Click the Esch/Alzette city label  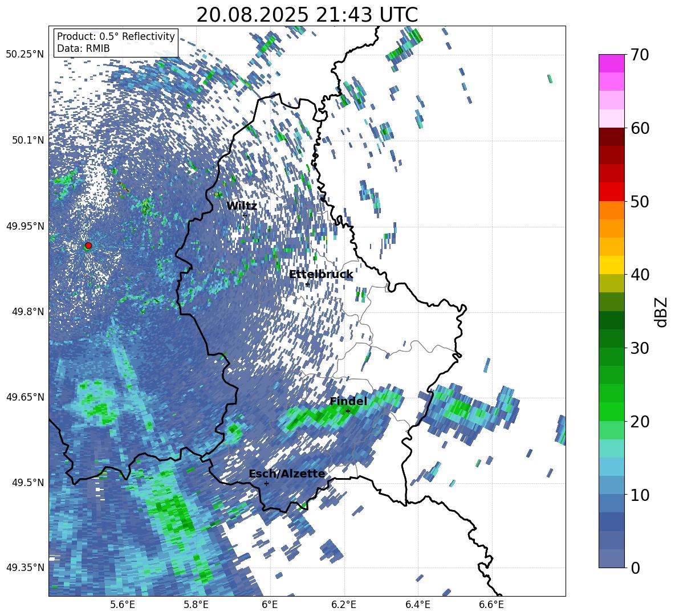tap(287, 474)
